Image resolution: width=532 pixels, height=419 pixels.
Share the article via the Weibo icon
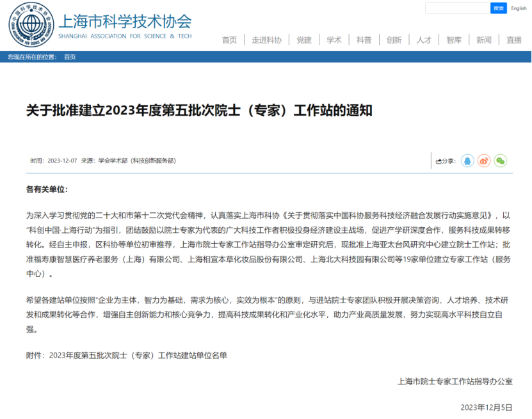coord(484,161)
